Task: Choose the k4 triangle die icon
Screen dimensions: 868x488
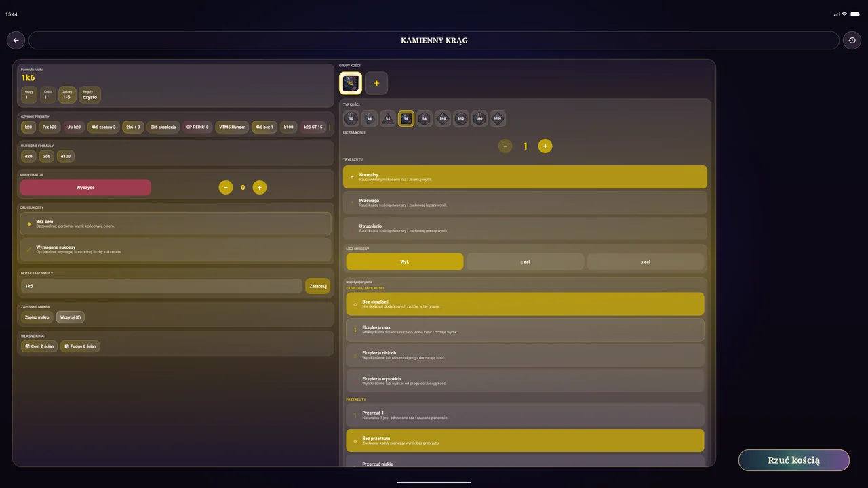Action: (x=388, y=119)
